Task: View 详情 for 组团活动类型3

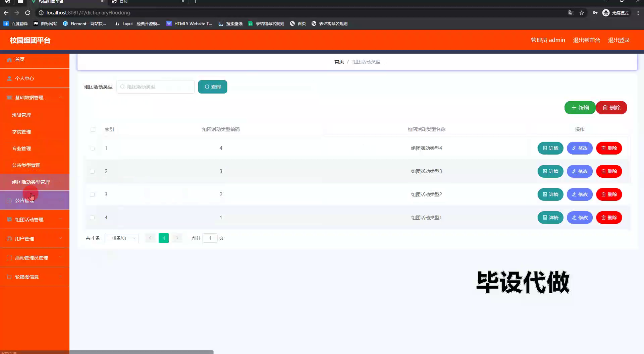Action: (x=550, y=171)
